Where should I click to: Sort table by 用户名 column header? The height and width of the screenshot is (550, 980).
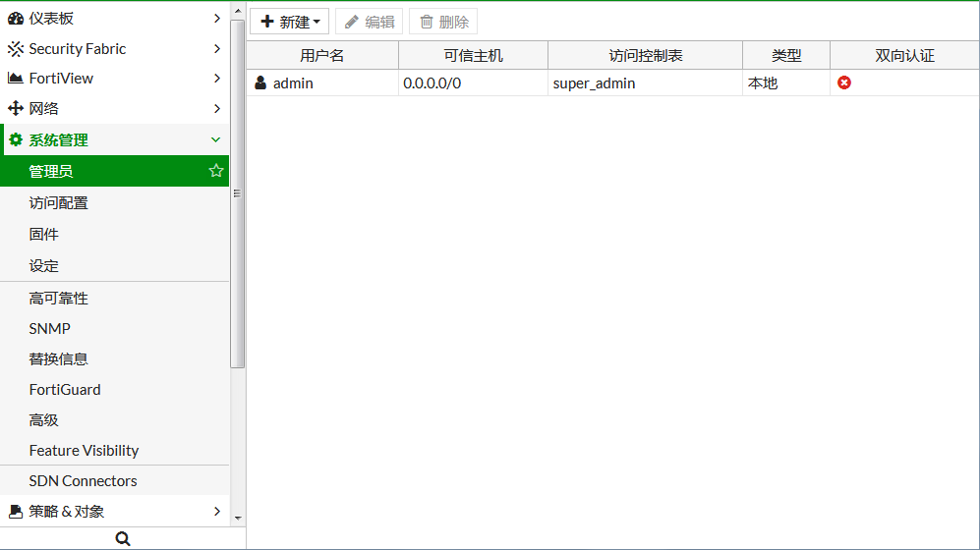tap(322, 56)
